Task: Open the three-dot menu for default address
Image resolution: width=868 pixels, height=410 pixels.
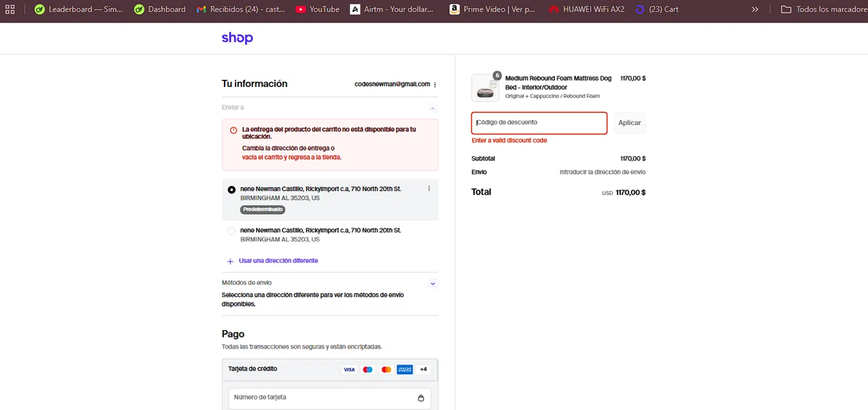Action: point(429,189)
